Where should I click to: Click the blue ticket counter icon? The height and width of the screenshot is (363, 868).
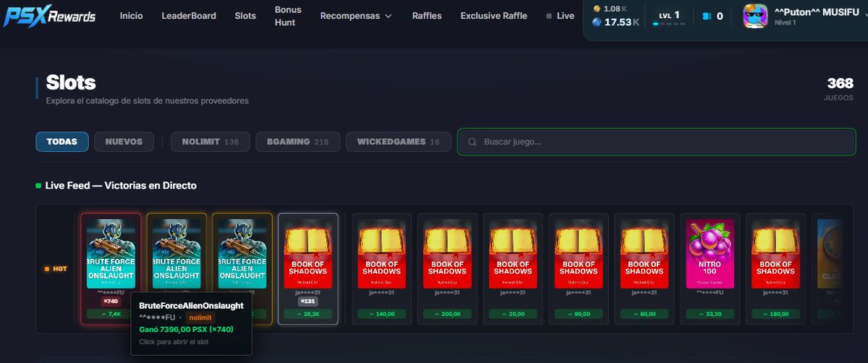click(x=706, y=16)
